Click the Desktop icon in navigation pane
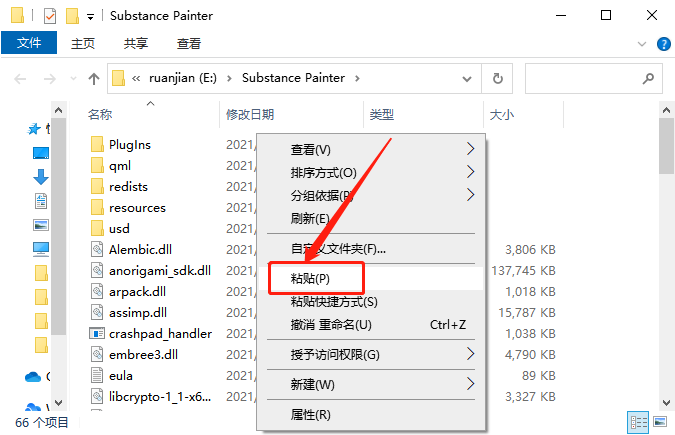Image resolution: width=675 pixels, height=435 pixels. (x=41, y=153)
